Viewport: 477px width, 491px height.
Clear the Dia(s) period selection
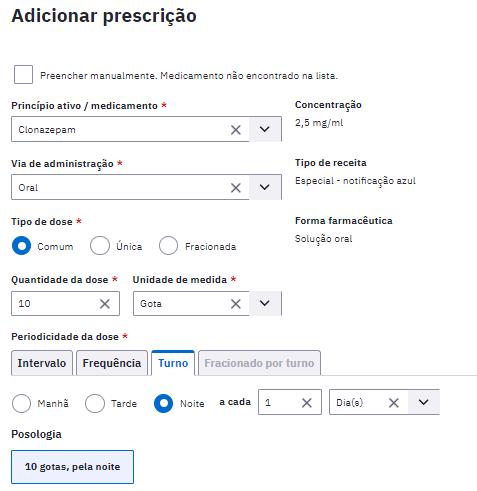[x=394, y=403]
